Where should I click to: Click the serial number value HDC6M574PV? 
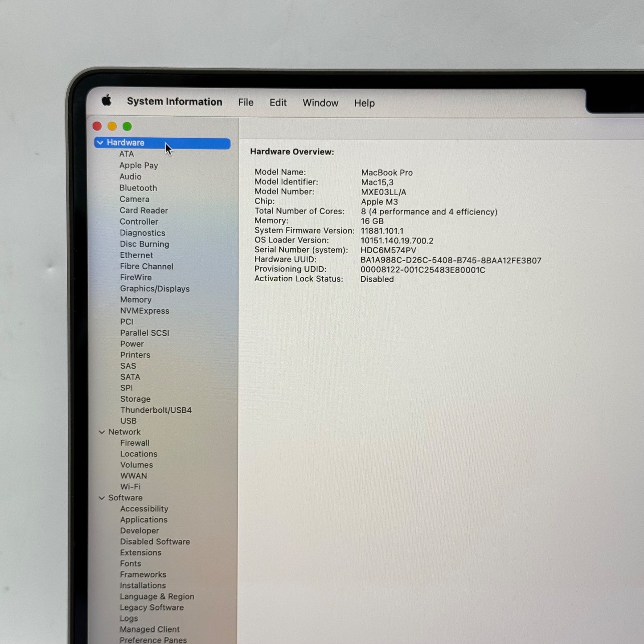tap(388, 250)
